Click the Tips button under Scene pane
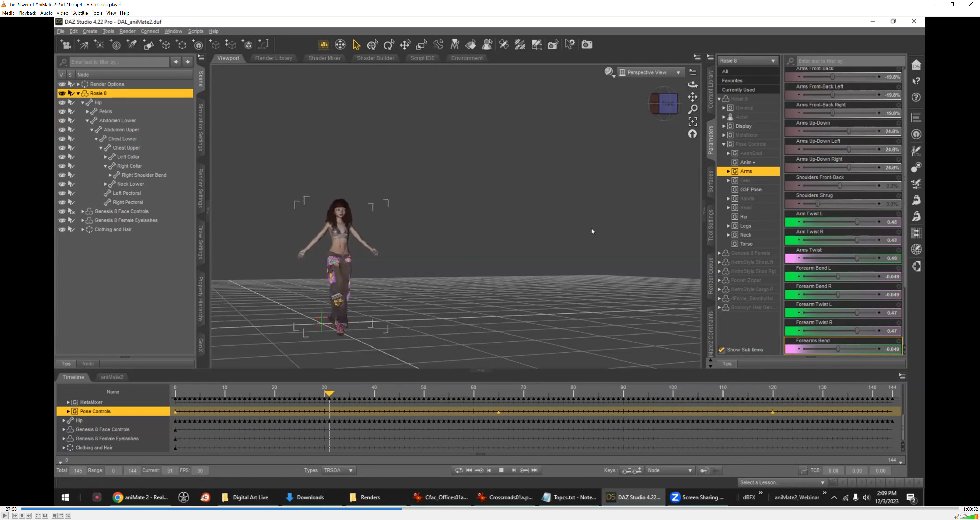The height and width of the screenshot is (520, 980). [x=66, y=364]
